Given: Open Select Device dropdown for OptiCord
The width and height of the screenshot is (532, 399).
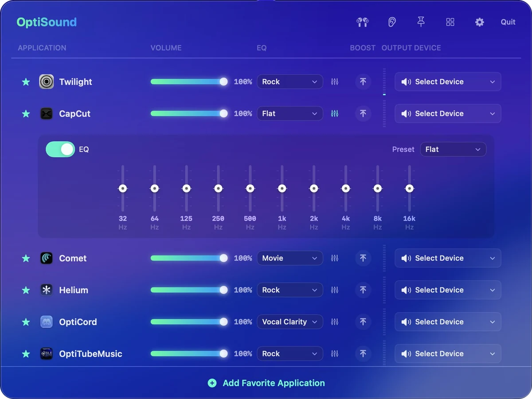Looking at the screenshot, I should [x=448, y=322].
